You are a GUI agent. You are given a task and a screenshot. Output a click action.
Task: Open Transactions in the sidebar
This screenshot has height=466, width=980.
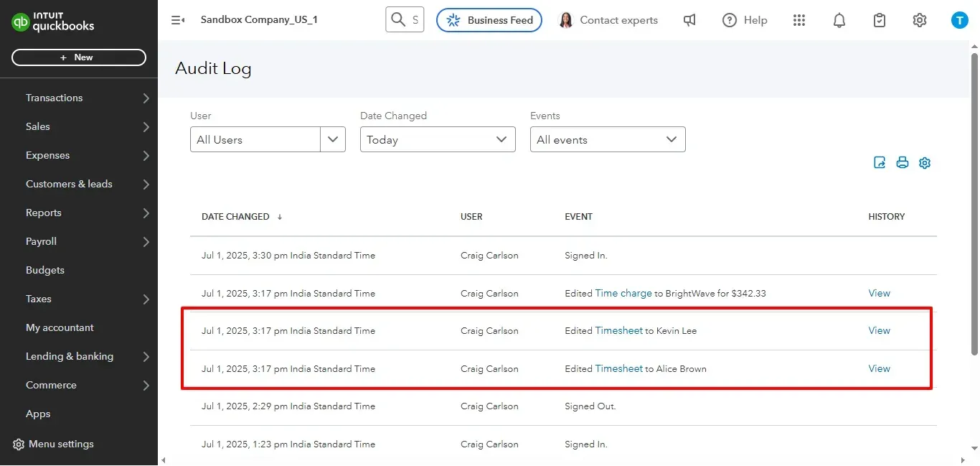click(x=55, y=98)
